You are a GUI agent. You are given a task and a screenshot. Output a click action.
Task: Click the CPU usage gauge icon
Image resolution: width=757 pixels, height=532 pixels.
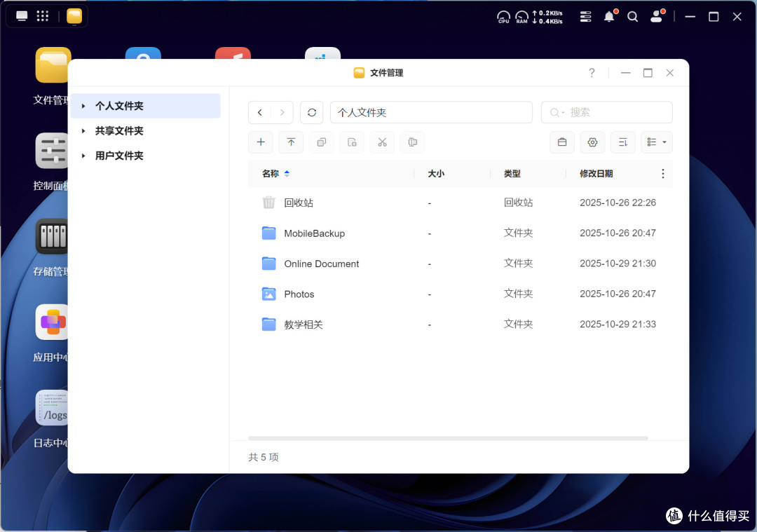[503, 17]
